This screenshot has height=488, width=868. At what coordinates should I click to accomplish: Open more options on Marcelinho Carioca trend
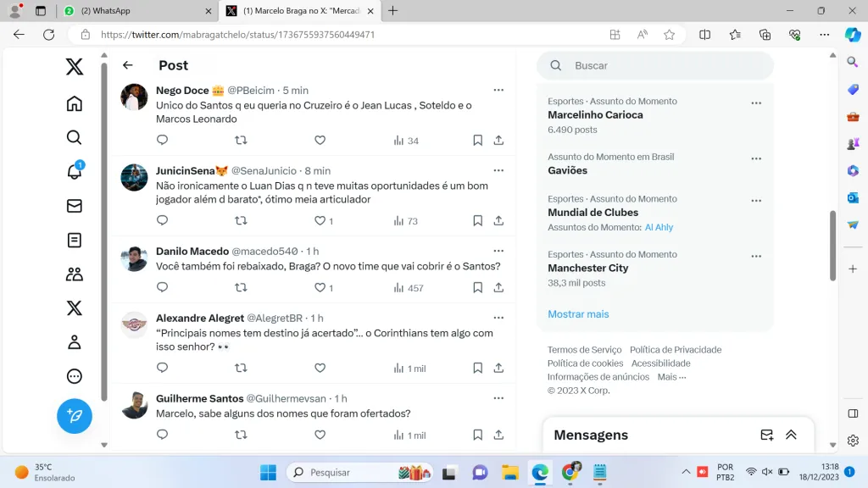click(x=756, y=103)
